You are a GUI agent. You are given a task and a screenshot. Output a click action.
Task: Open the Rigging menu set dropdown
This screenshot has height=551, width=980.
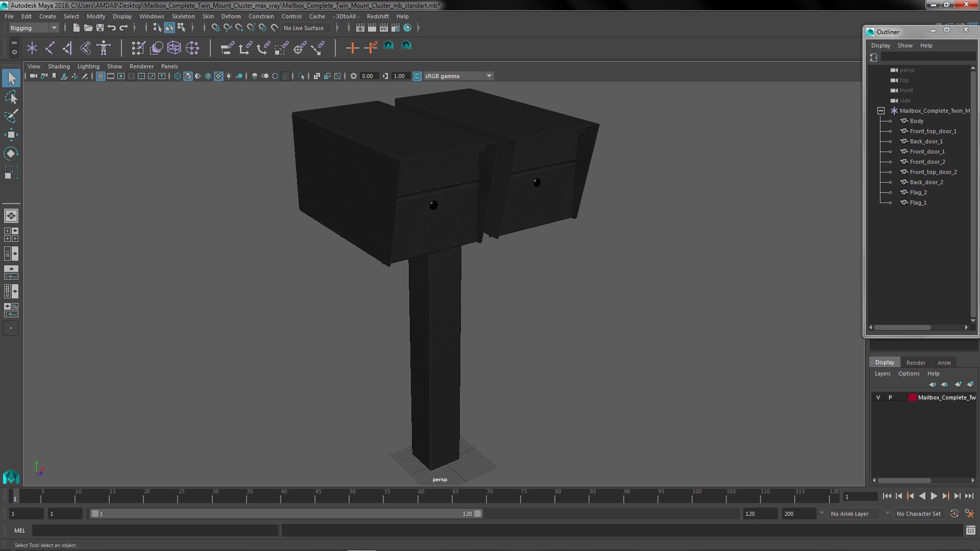pyautogui.click(x=54, y=28)
